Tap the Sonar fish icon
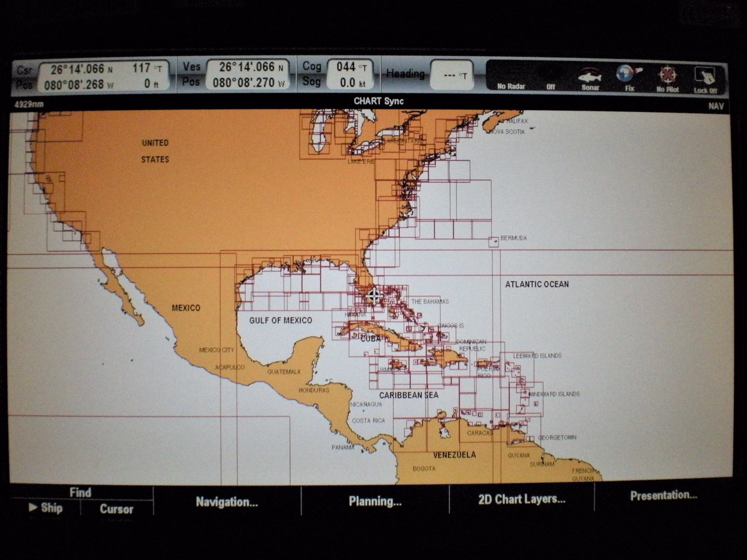Viewport: 747px width, 560px height. point(590,78)
